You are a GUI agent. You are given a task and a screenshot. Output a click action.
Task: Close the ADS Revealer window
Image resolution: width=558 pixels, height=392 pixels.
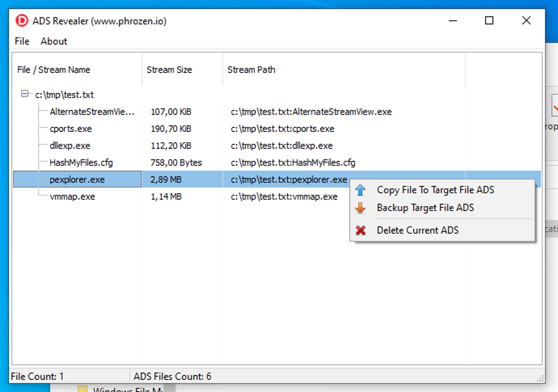coord(526,21)
